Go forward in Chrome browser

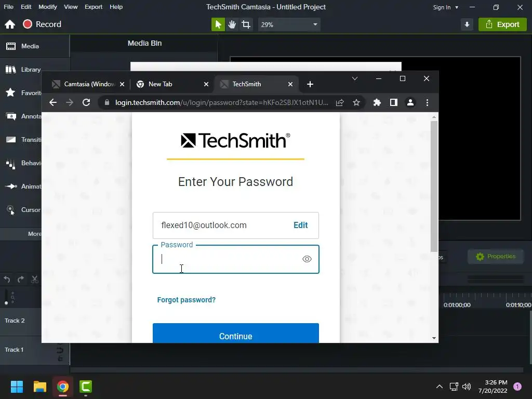tap(70, 102)
